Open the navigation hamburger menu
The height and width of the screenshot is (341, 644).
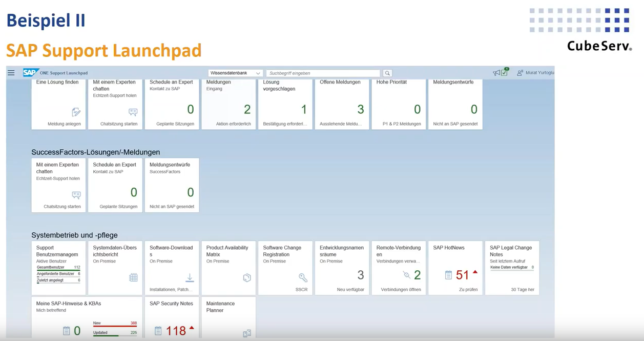pos(11,72)
